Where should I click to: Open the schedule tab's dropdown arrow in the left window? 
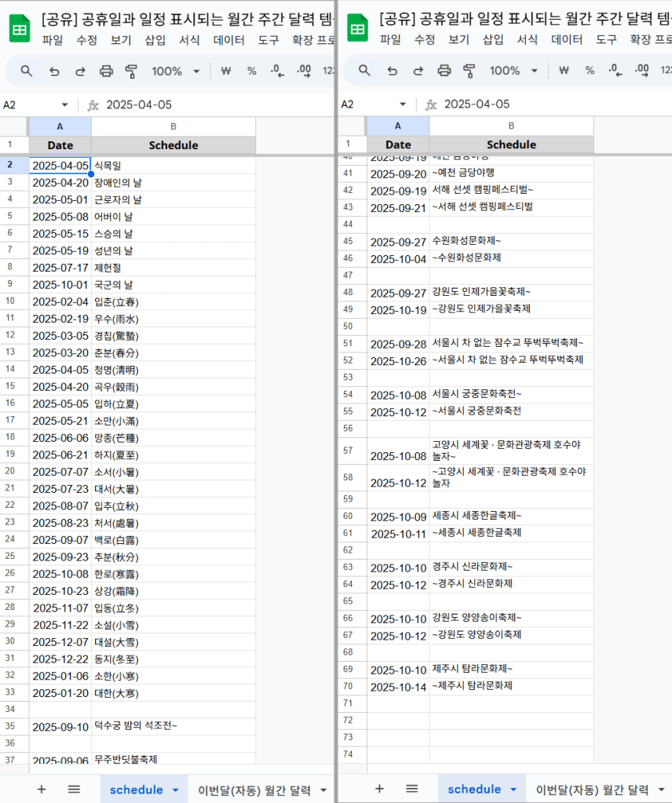(176, 790)
